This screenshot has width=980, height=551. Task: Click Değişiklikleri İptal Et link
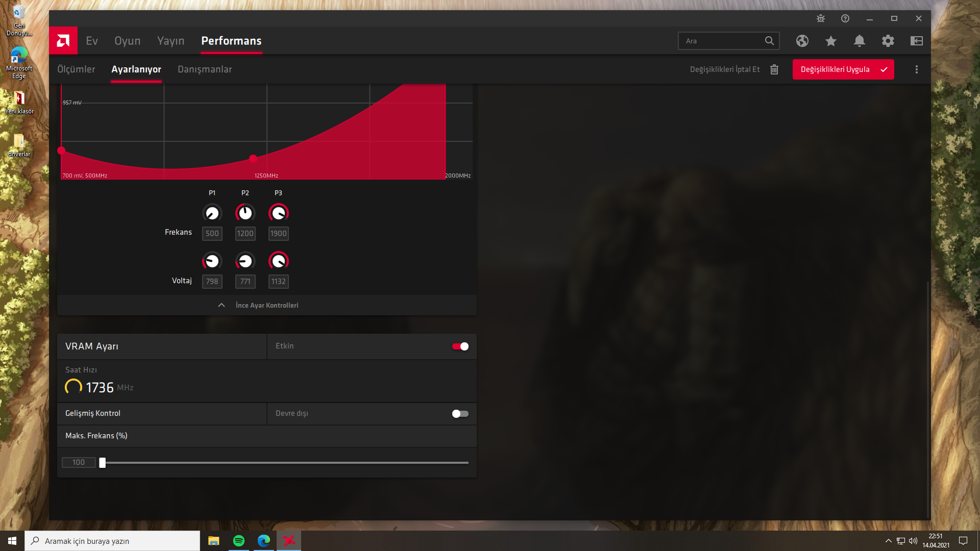(725, 69)
